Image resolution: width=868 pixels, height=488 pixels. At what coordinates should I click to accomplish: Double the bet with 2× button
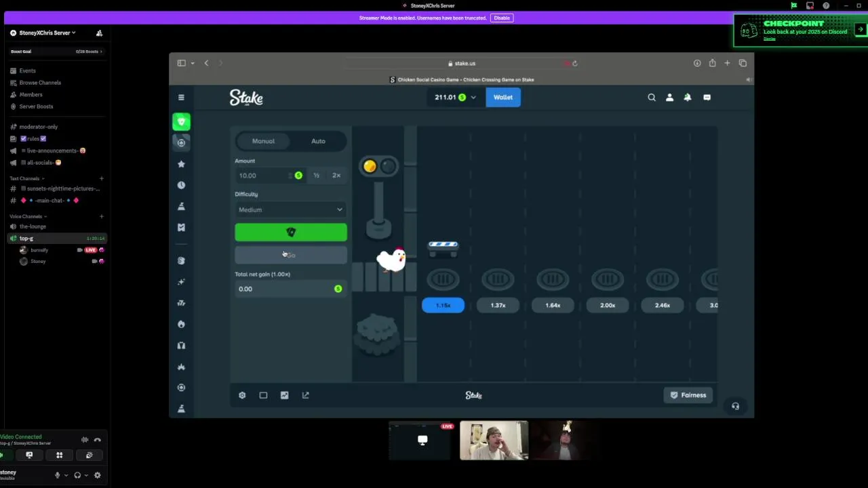[x=336, y=176]
